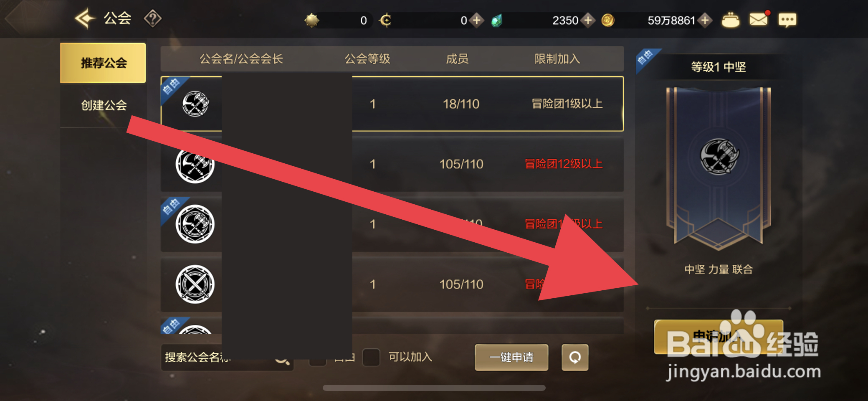This screenshot has height=401, width=868.
Task: Tap the plus beside the C-coin currency
Action: [x=476, y=20]
